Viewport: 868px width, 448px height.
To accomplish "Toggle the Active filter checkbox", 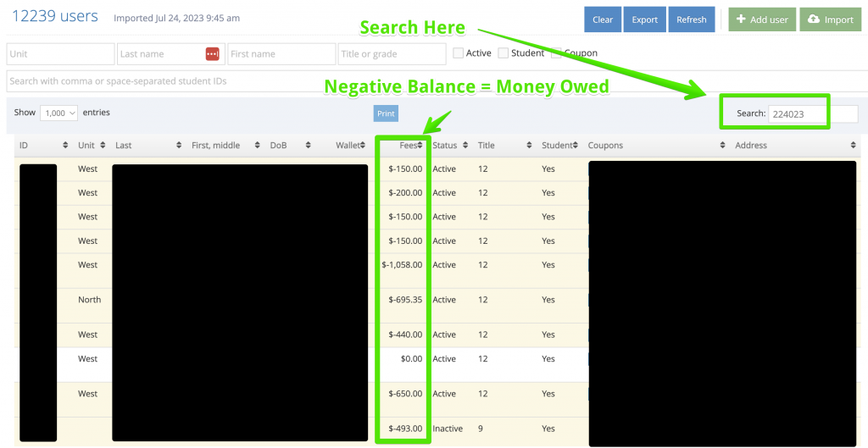I will pos(458,53).
